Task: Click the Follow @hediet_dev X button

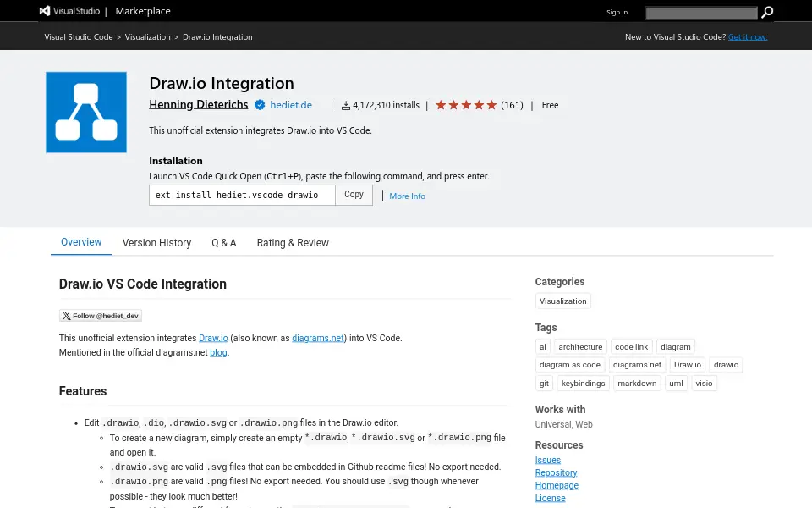Action: tap(101, 316)
